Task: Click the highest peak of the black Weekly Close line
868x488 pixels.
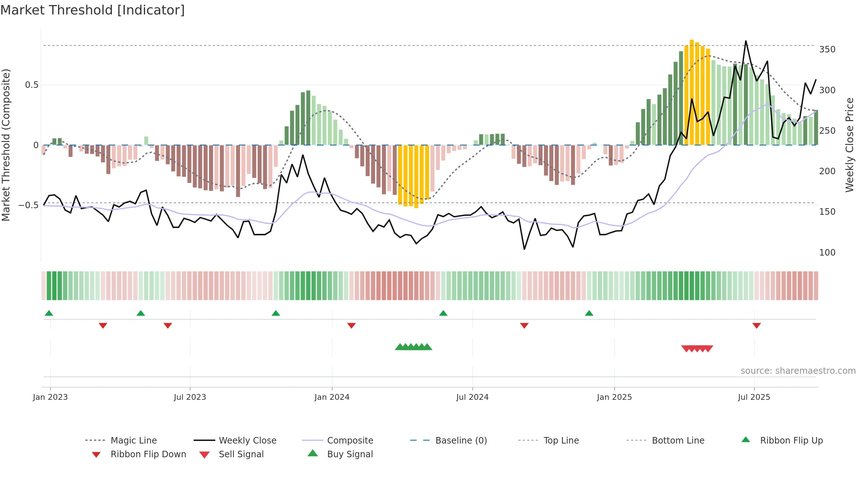Action: coord(746,41)
